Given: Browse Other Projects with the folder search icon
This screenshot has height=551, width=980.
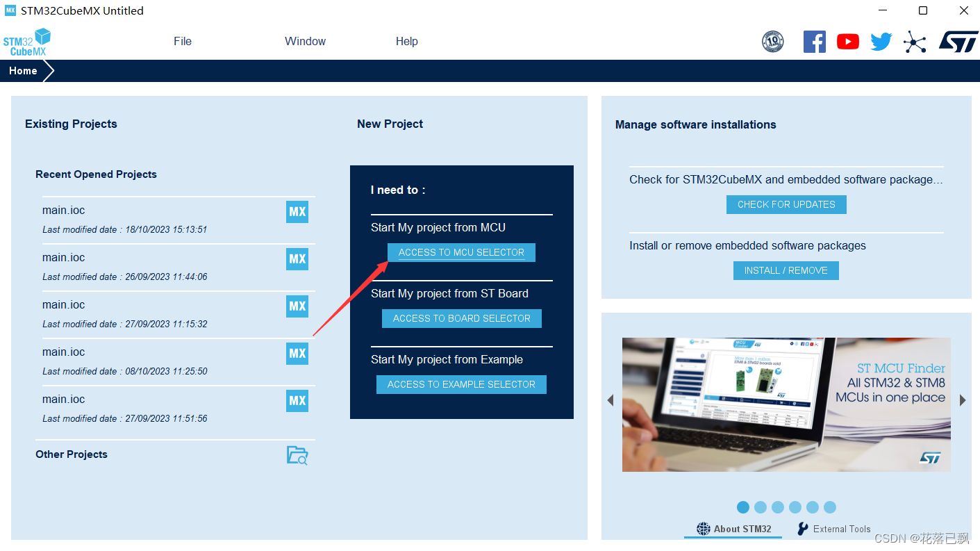Looking at the screenshot, I should pos(297,455).
